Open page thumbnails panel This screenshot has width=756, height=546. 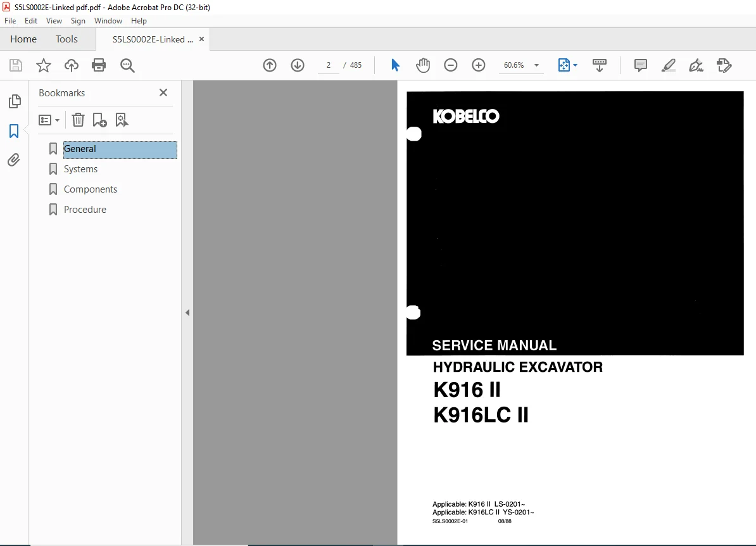pos(15,101)
